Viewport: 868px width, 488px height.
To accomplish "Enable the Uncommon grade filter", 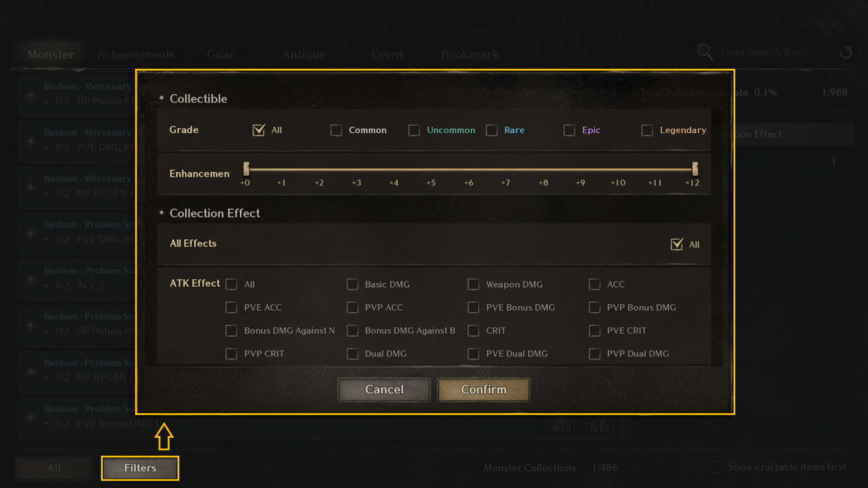I will (414, 130).
